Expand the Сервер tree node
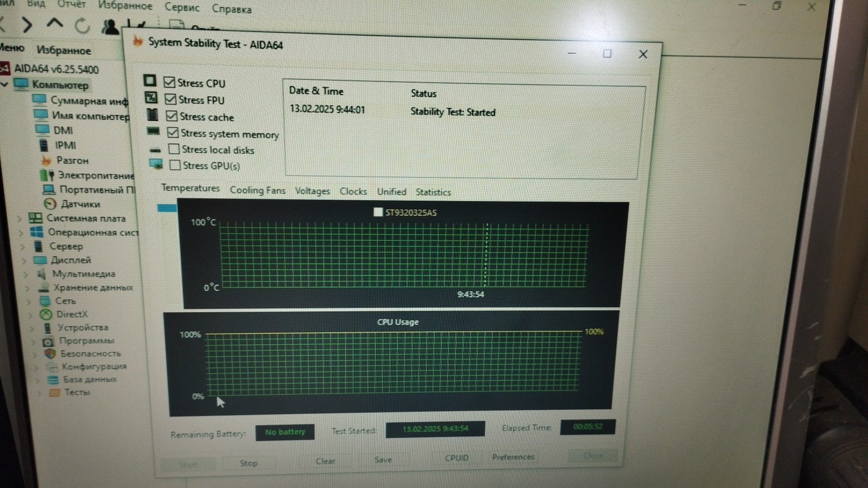The height and width of the screenshot is (488, 868). point(23,247)
